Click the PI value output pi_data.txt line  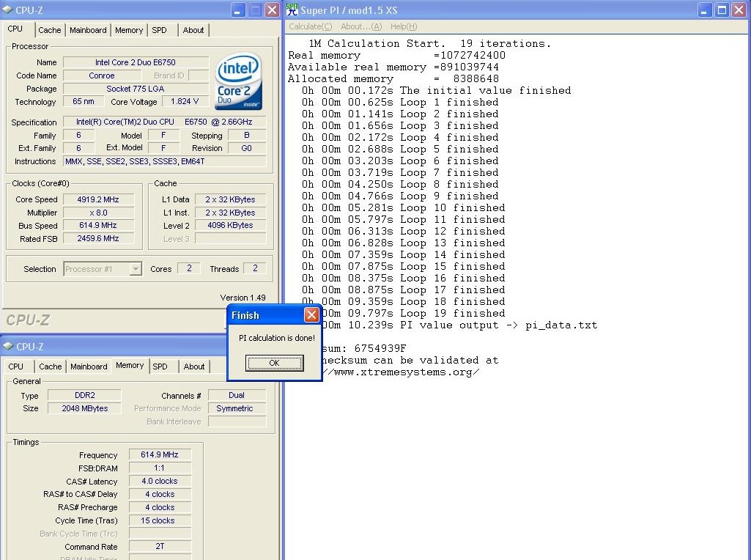460,325
